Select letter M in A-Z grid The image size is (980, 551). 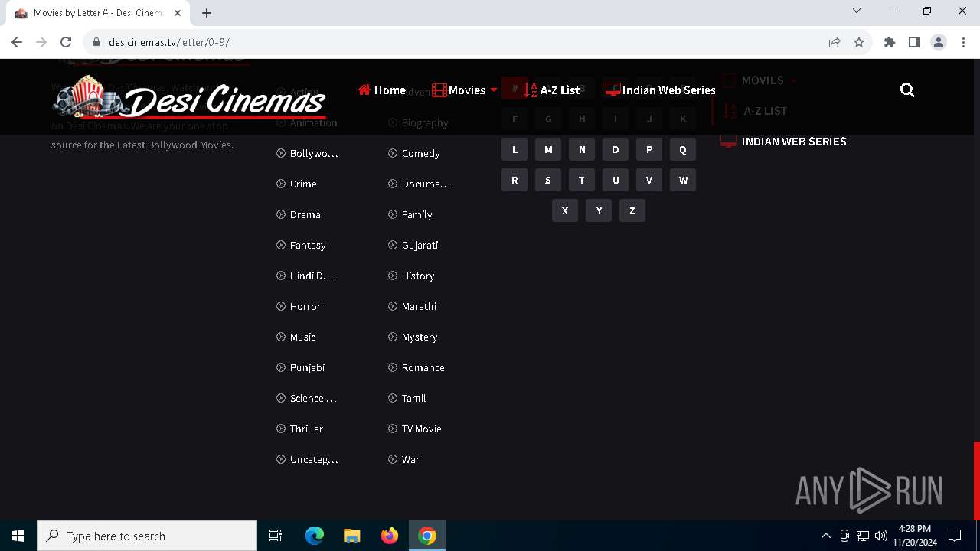pos(548,150)
